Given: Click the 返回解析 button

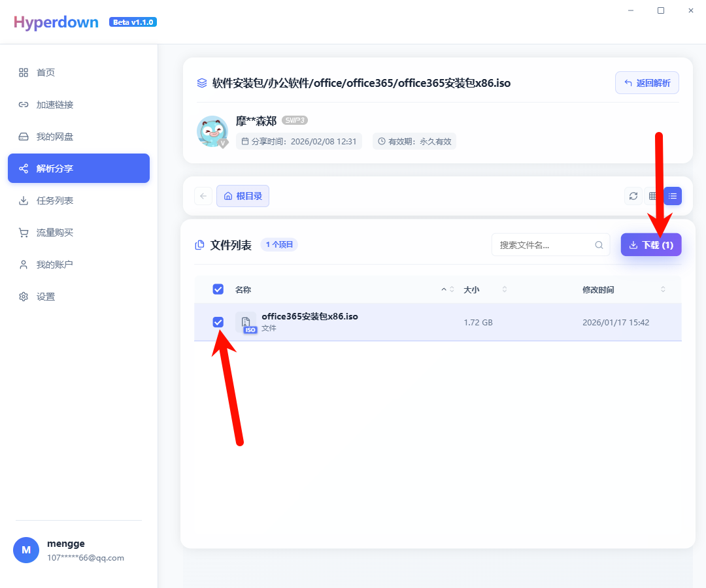Looking at the screenshot, I should click(x=647, y=82).
